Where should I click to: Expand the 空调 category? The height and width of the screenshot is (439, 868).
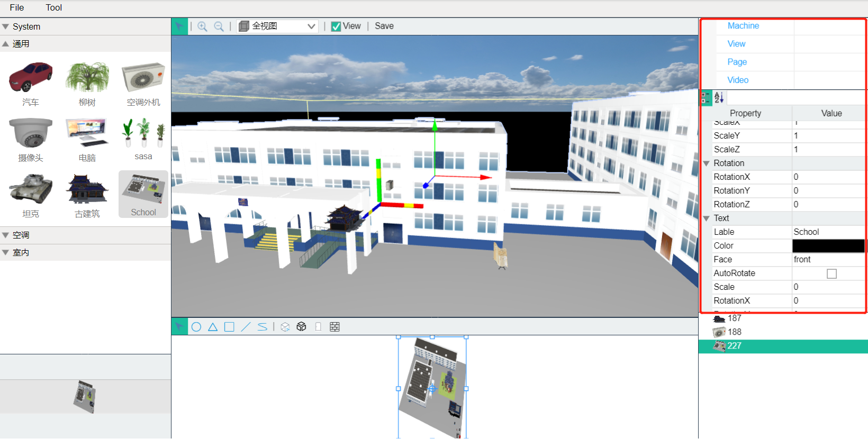tap(85, 235)
